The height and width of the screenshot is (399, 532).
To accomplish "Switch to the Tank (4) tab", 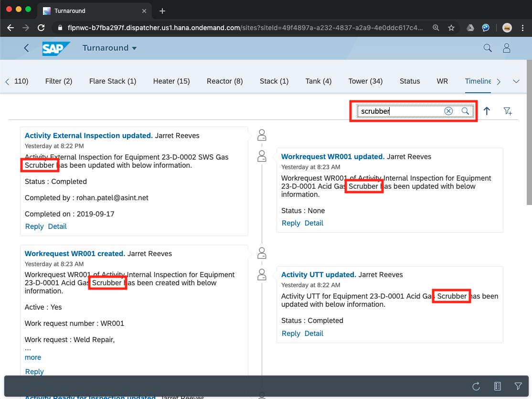I will pos(318,81).
